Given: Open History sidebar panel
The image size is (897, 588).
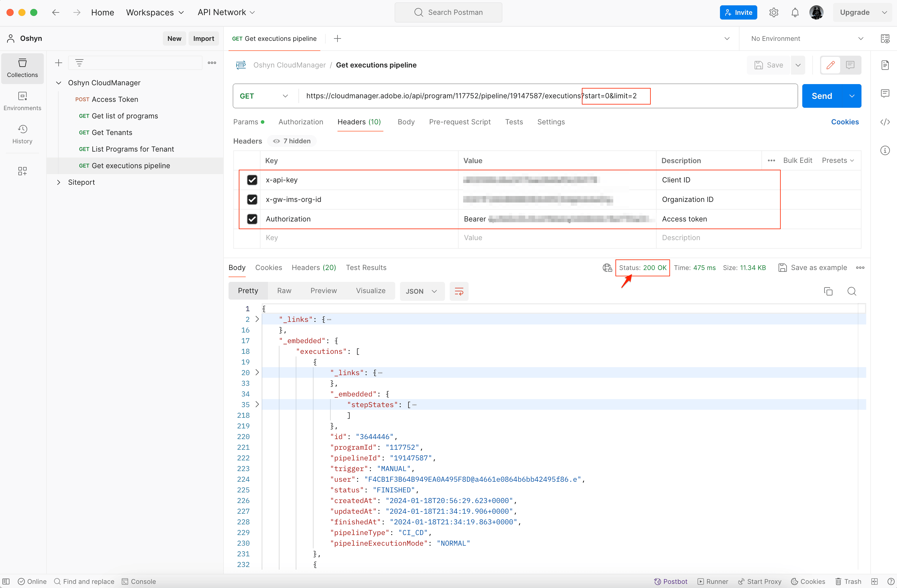Looking at the screenshot, I should 22,134.
